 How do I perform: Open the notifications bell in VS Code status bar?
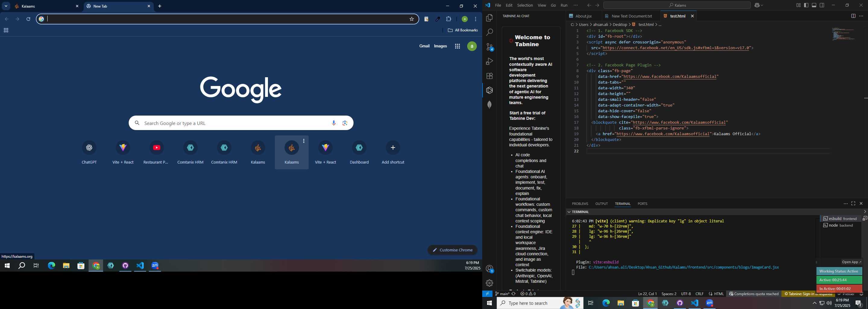tap(861, 294)
